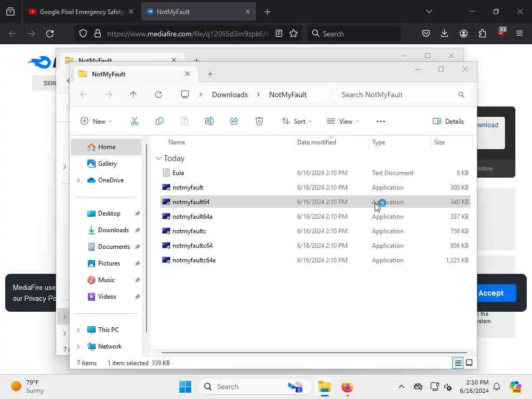Click Downloads in the address breadcrumb
The width and height of the screenshot is (532, 399).
click(230, 95)
